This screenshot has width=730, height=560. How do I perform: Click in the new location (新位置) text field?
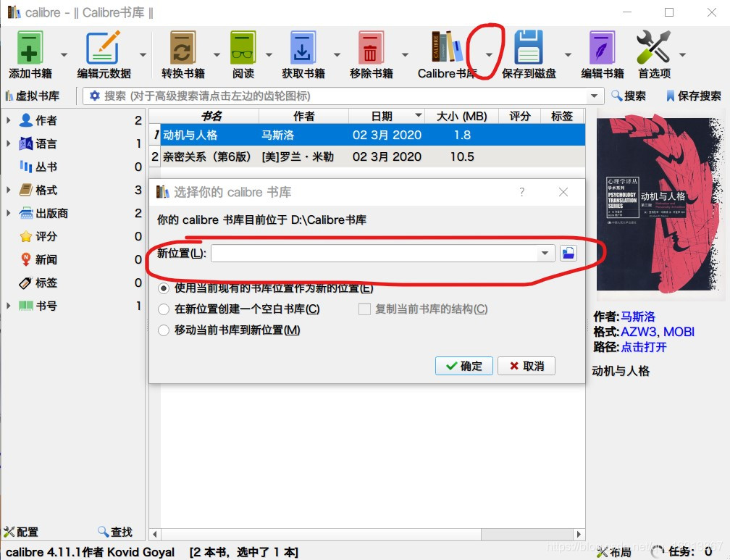375,254
